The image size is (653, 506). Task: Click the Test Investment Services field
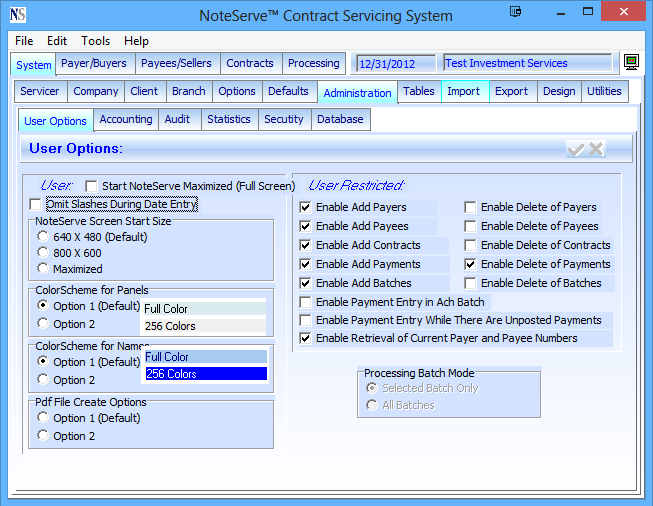click(x=526, y=64)
